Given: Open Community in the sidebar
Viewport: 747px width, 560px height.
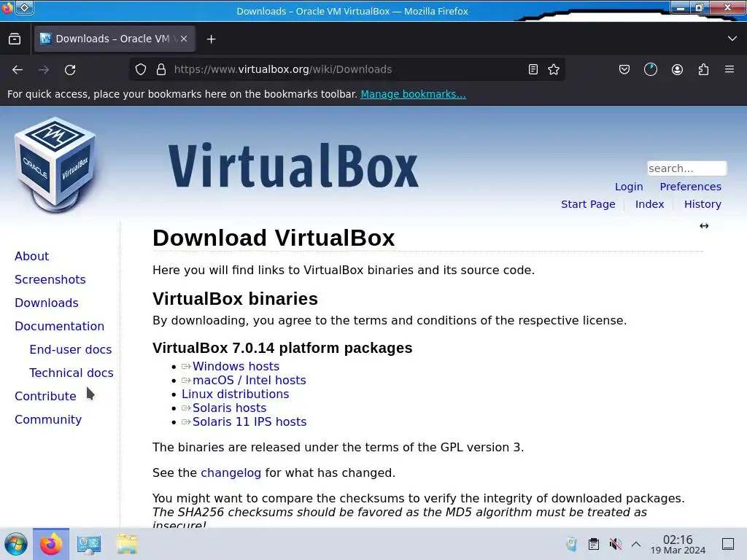Looking at the screenshot, I should coord(48,419).
